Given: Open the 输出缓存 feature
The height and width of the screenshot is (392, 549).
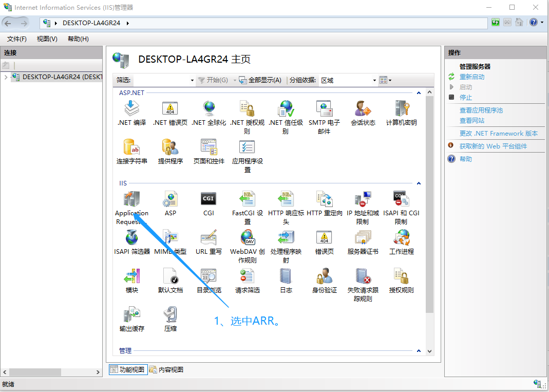Looking at the screenshot, I should (x=131, y=319).
